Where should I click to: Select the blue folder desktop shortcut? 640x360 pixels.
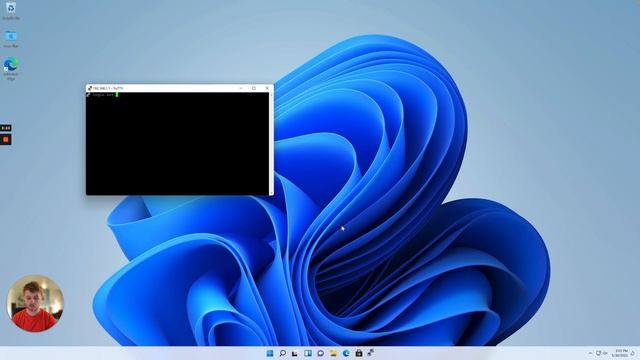[x=11, y=39]
